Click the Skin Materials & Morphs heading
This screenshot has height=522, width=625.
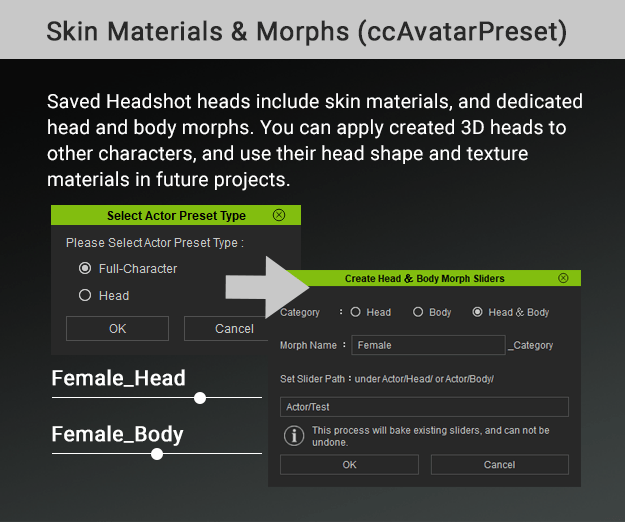click(x=306, y=30)
